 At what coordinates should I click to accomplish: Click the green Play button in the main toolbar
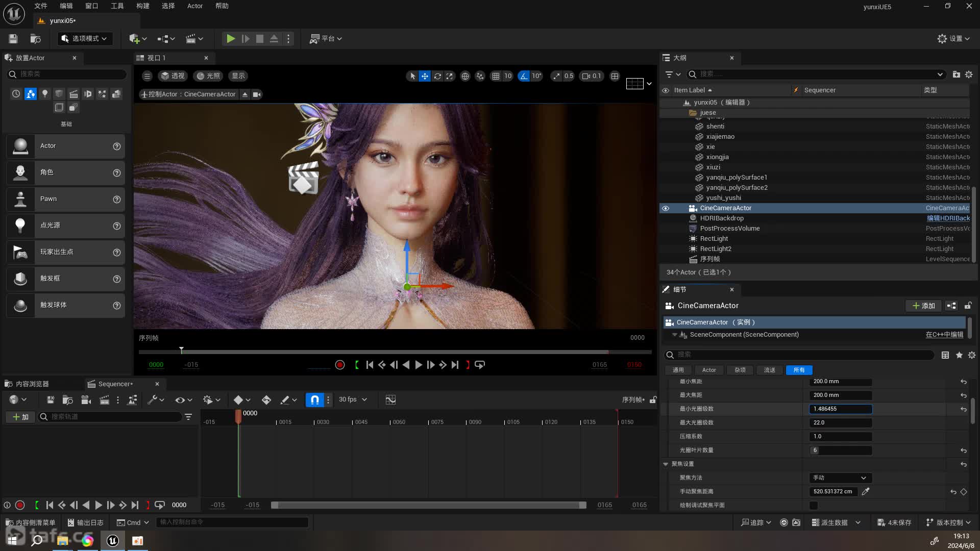(231, 39)
